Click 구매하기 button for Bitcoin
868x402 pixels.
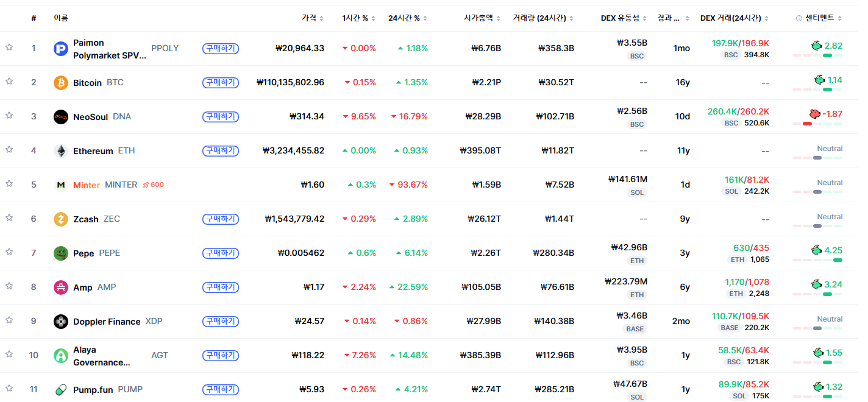pyautogui.click(x=220, y=82)
